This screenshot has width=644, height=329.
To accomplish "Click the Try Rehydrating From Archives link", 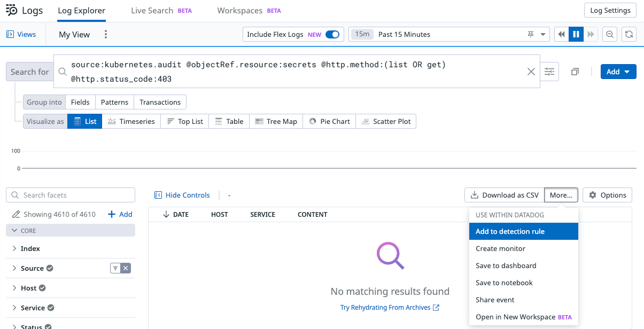I will pos(386,307).
